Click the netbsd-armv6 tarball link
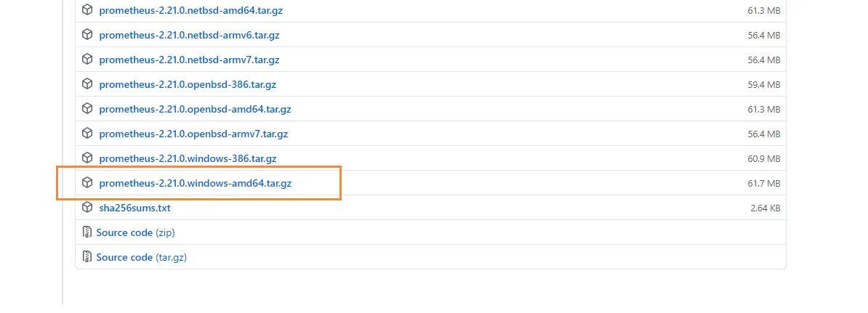 click(189, 35)
